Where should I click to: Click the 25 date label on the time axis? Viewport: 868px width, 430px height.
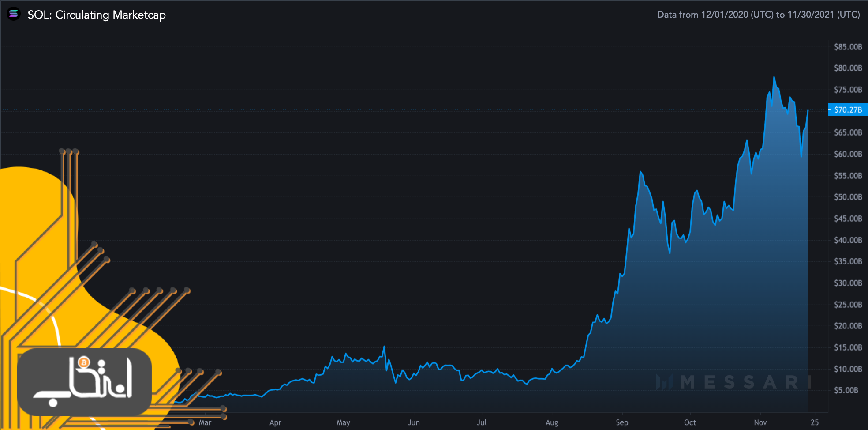815,422
